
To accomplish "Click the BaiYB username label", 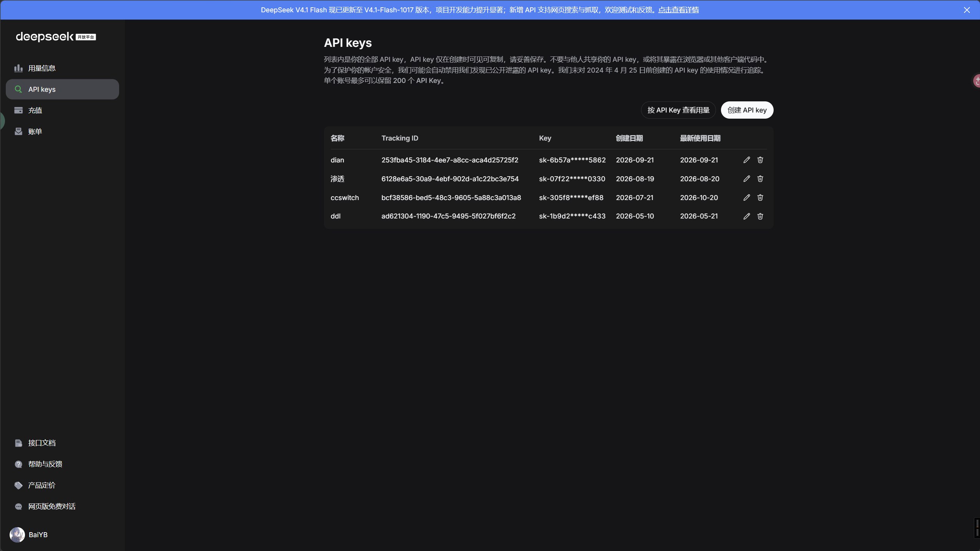I will click(38, 534).
